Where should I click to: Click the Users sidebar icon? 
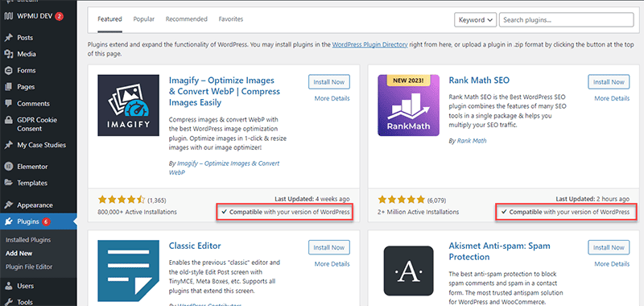pos(8,286)
